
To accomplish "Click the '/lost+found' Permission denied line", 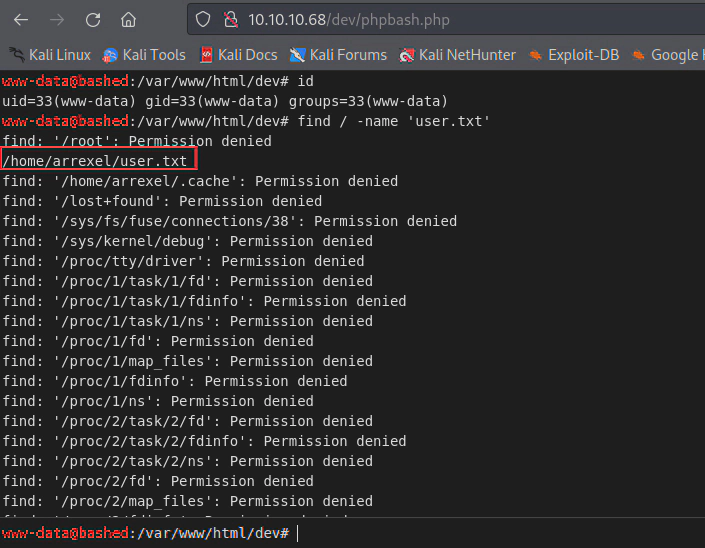I will 162,201.
